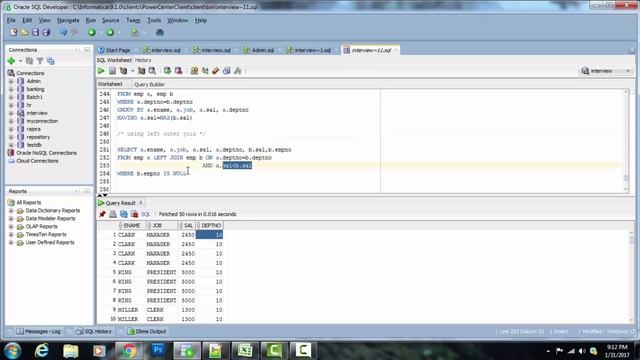Image resolution: width=640 pixels, height=360 pixels.
Task: Click the SQL History icon in worksheet toolbar
Action: 227,71
